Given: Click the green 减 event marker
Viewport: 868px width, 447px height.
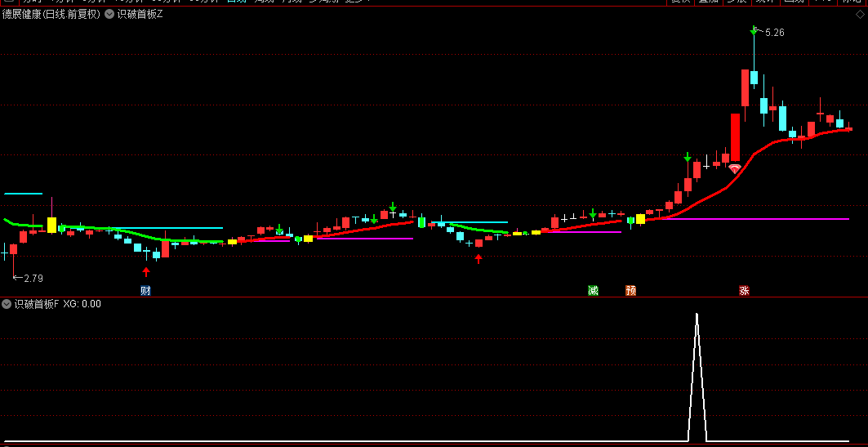Looking at the screenshot, I should (593, 291).
